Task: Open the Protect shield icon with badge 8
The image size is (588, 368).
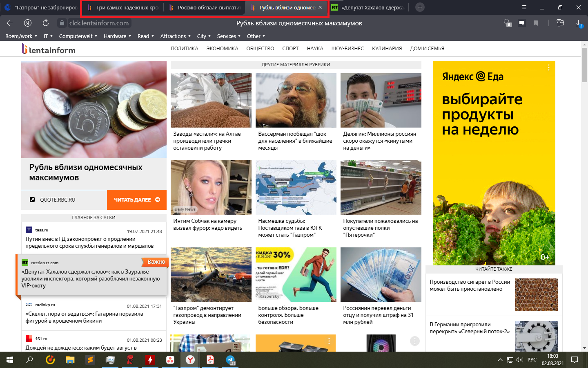Action: point(508,23)
